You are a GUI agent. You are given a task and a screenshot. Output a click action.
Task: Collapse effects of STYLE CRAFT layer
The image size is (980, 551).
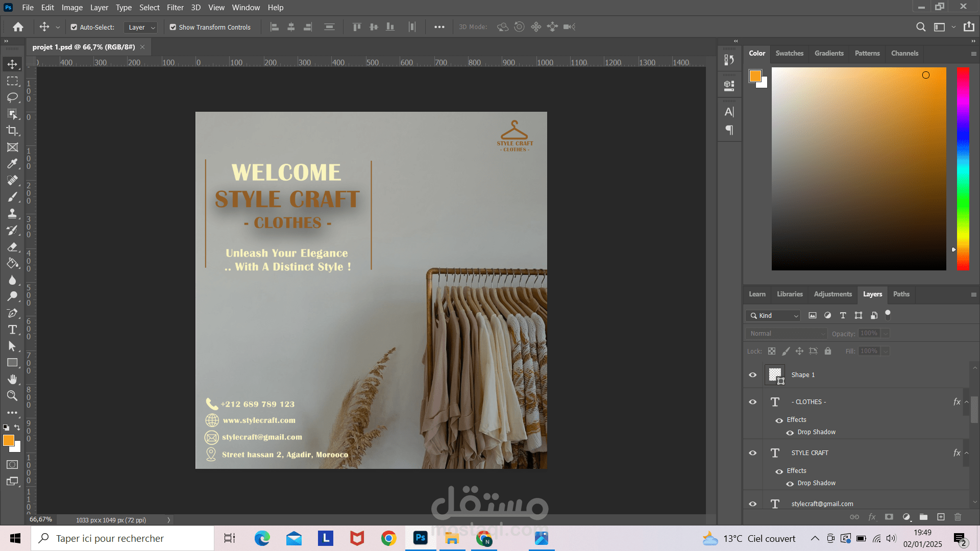(966, 453)
